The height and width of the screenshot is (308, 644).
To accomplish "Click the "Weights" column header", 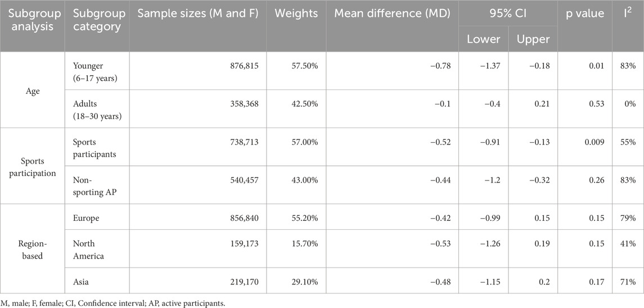I will click(x=296, y=13).
